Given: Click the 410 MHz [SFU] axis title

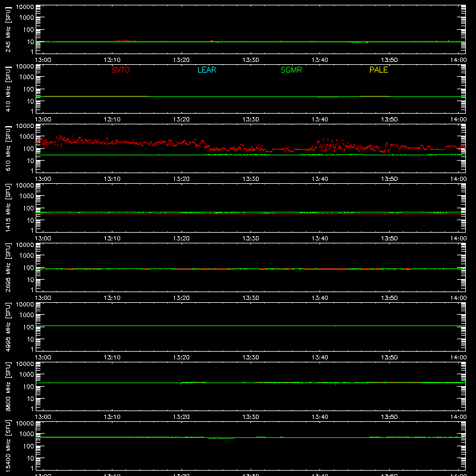Looking at the screenshot, I should [8, 89].
